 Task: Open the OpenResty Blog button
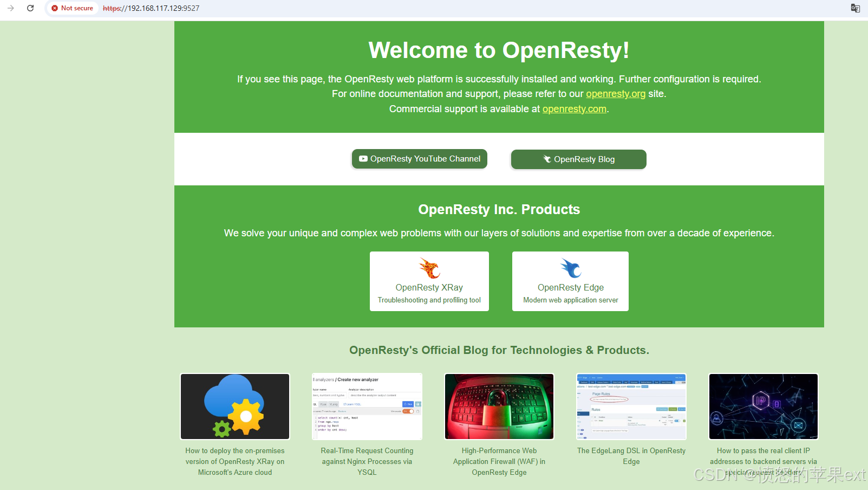coord(579,159)
